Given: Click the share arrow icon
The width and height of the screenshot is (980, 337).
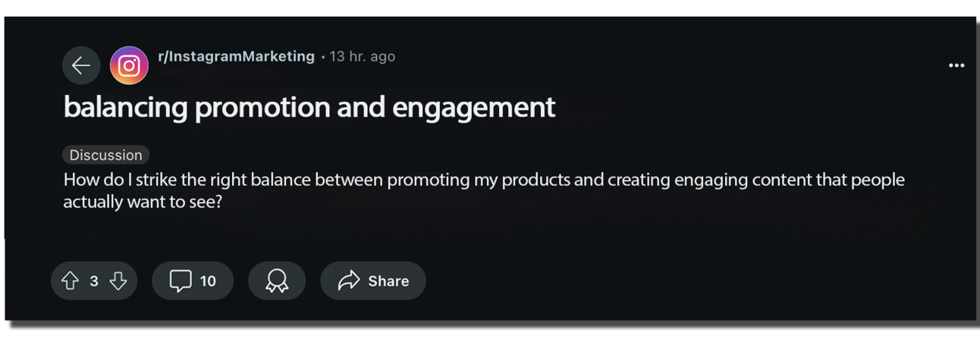Looking at the screenshot, I should [x=348, y=282].
